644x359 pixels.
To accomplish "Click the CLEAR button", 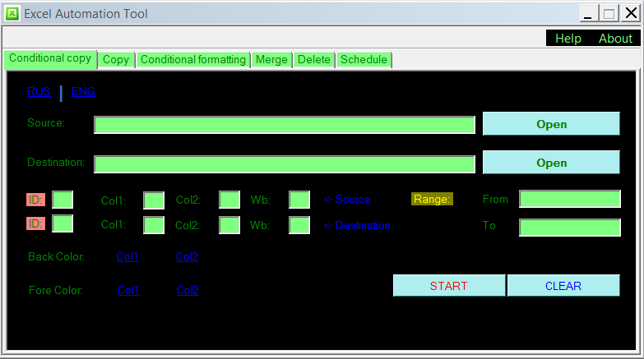I will 563,286.
